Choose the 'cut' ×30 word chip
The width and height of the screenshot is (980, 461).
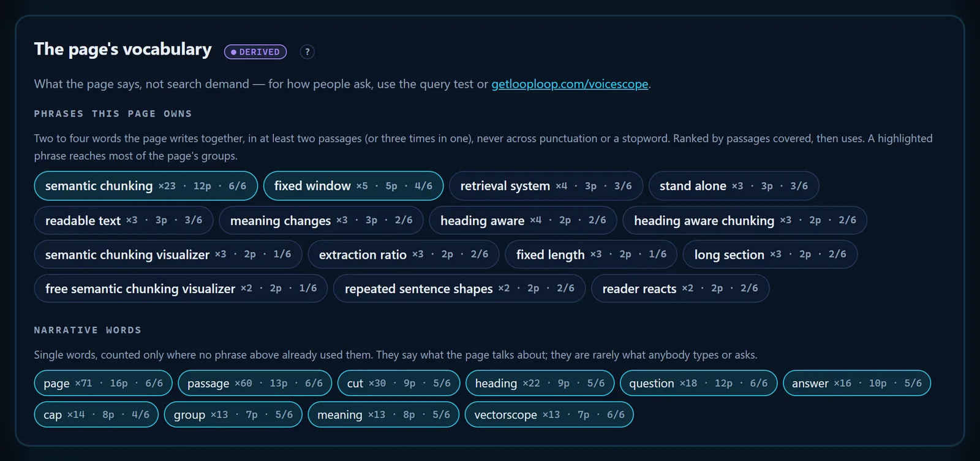[x=399, y=383]
